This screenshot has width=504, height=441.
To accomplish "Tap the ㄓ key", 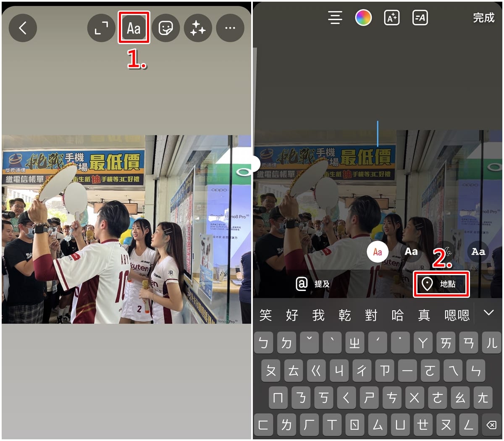I will [x=355, y=343].
